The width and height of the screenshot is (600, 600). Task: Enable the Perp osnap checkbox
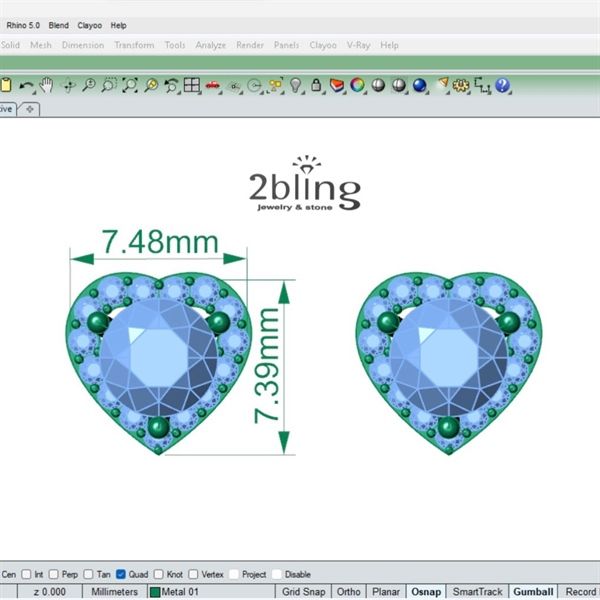tap(54, 575)
